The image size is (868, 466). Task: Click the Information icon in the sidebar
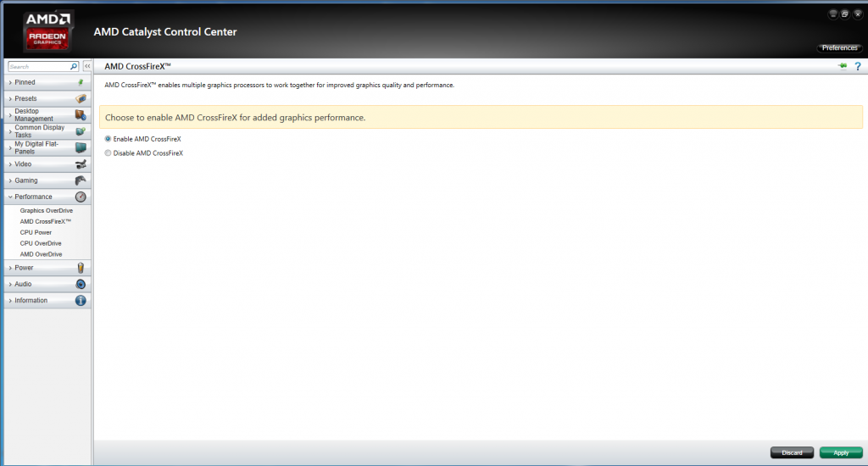click(81, 301)
